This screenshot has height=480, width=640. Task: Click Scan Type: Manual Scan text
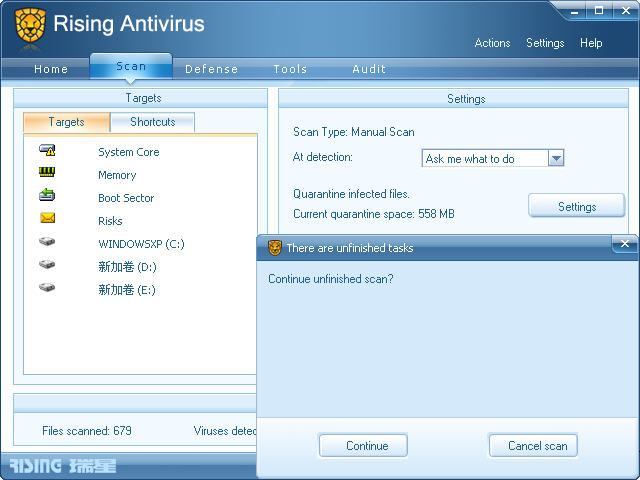(x=354, y=132)
